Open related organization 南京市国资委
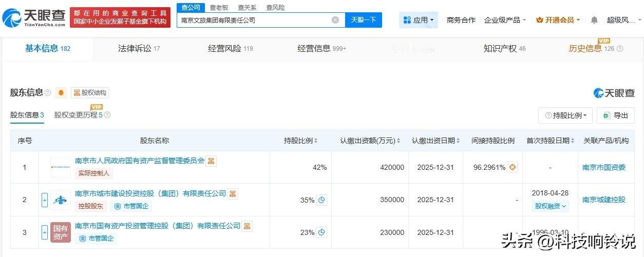The height and width of the screenshot is (257, 644). click(604, 167)
